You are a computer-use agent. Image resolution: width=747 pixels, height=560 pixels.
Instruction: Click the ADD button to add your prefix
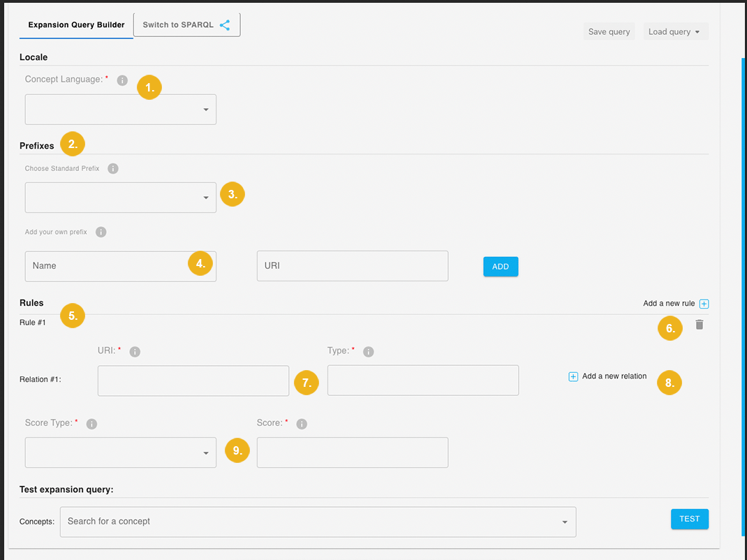click(500, 266)
